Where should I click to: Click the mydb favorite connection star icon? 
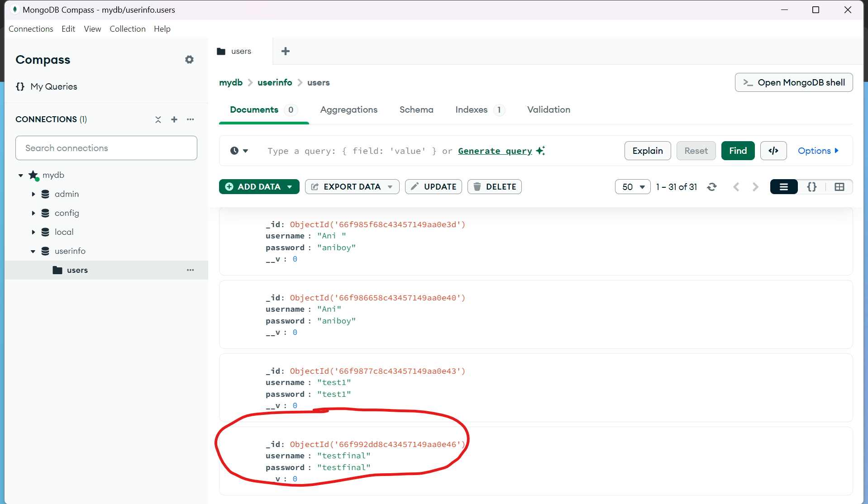coord(33,175)
